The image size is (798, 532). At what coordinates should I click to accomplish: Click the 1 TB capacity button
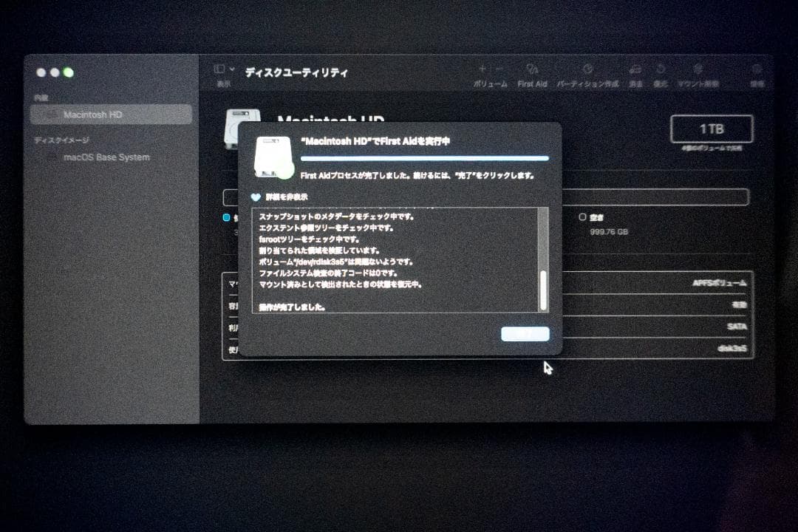[712, 128]
